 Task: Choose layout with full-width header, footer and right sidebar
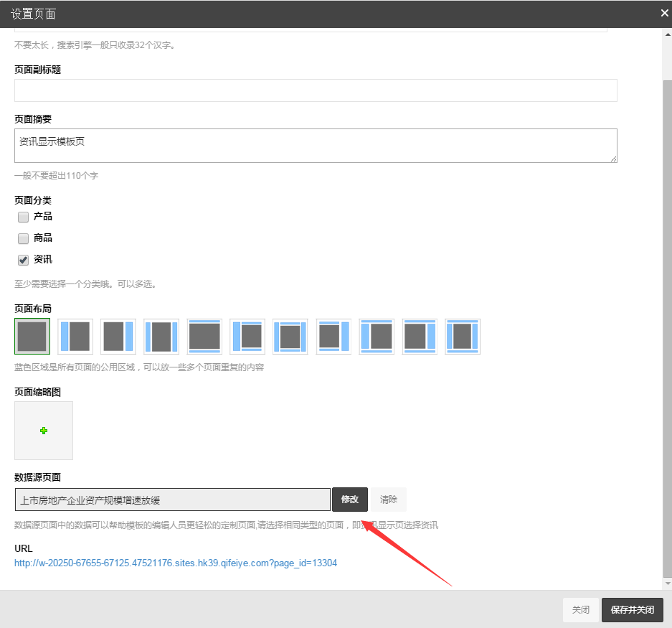[x=420, y=337]
